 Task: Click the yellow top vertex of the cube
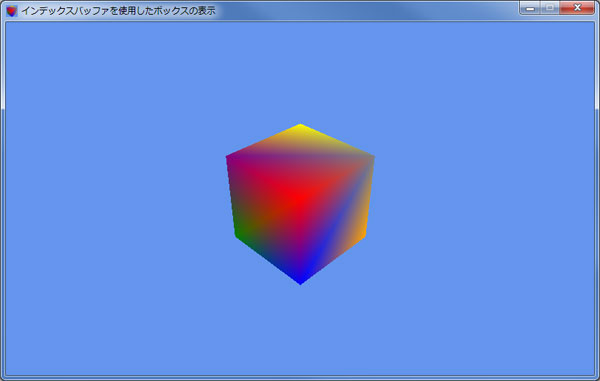coord(300,125)
